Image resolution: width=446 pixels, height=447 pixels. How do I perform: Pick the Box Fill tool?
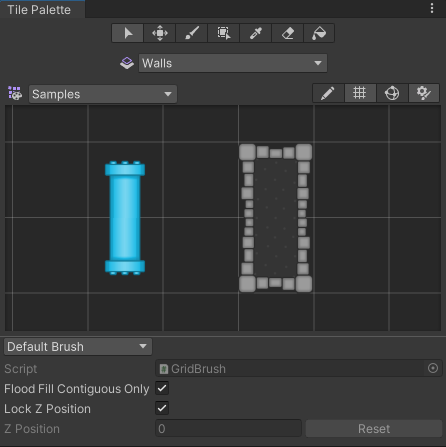224,33
